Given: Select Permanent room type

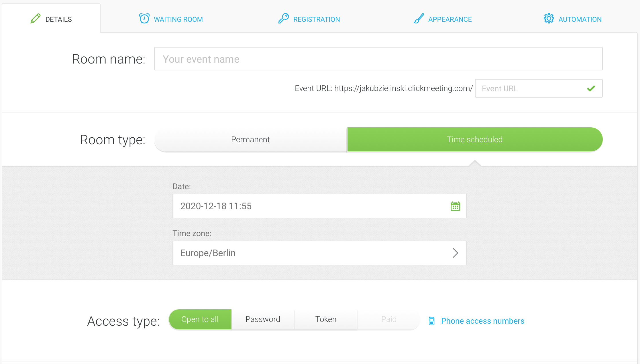Looking at the screenshot, I should (250, 139).
